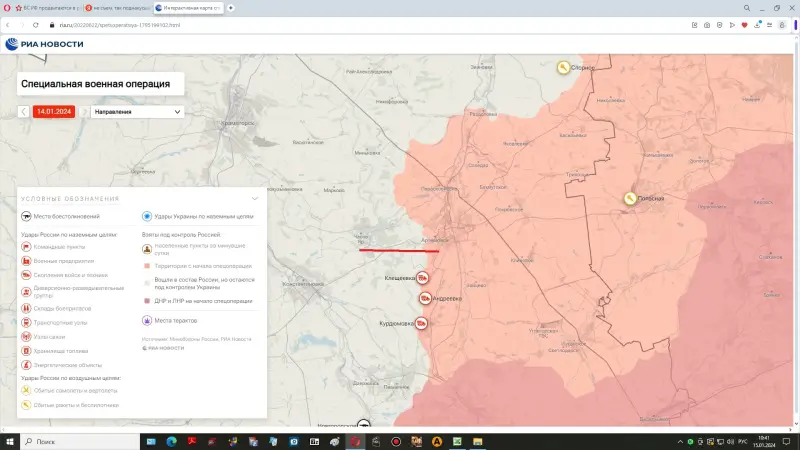Switch to the second browser tab
Viewport: 800px width, 450px height.
point(118,7)
